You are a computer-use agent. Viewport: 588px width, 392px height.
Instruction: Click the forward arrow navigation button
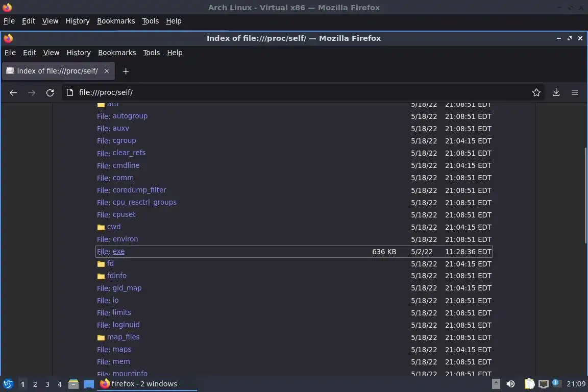[x=32, y=93]
